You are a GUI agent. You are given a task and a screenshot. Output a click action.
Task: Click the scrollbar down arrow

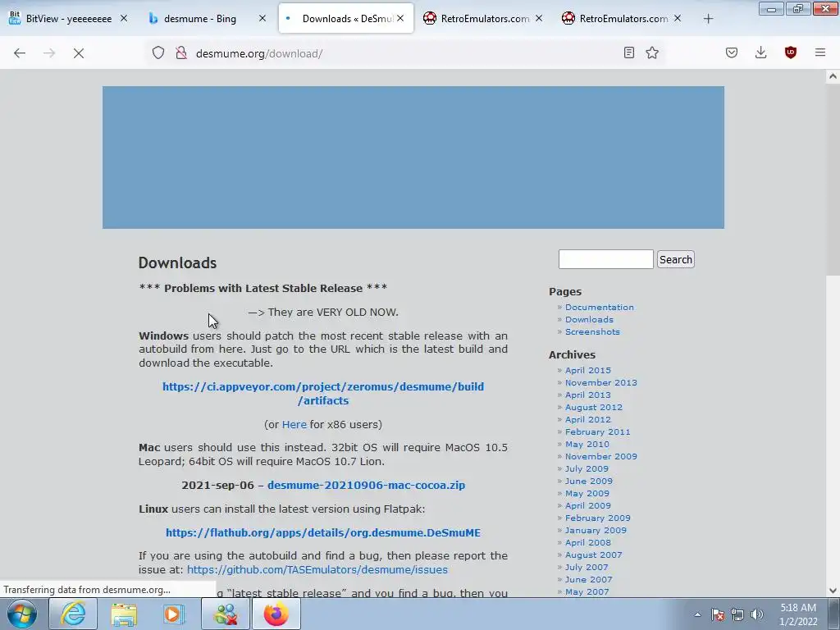833,591
